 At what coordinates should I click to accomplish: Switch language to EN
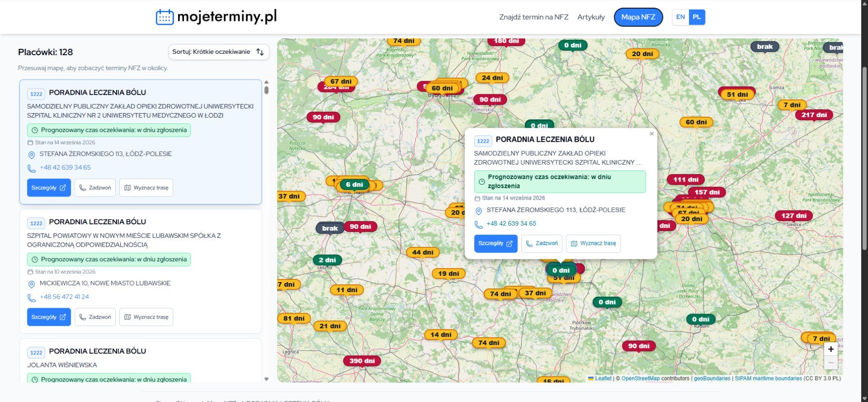coord(680,17)
